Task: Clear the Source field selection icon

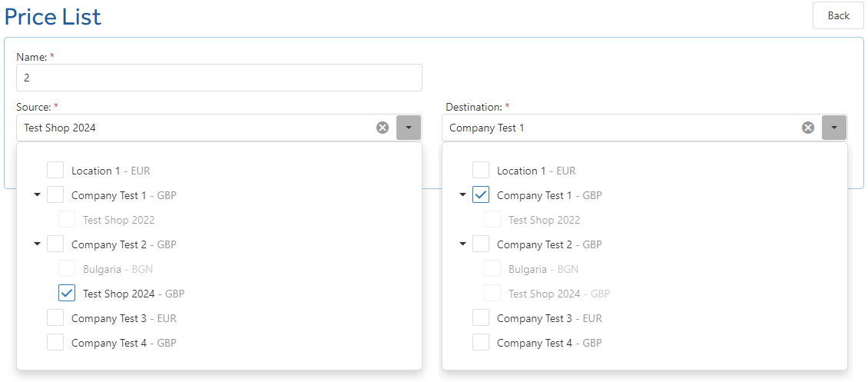Action: coord(383,128)
